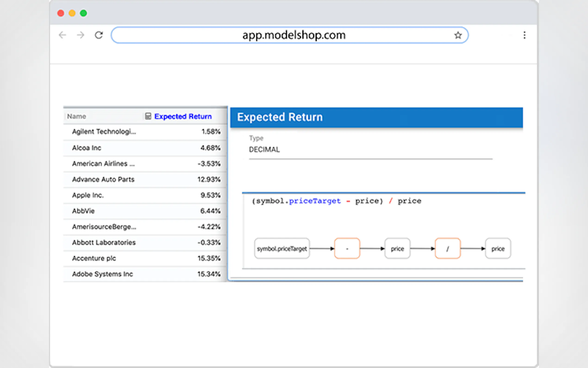Reload the page with refresh icon
This screenshot has height=368, width=588.
pyautogui.click(x=99, y=35)
